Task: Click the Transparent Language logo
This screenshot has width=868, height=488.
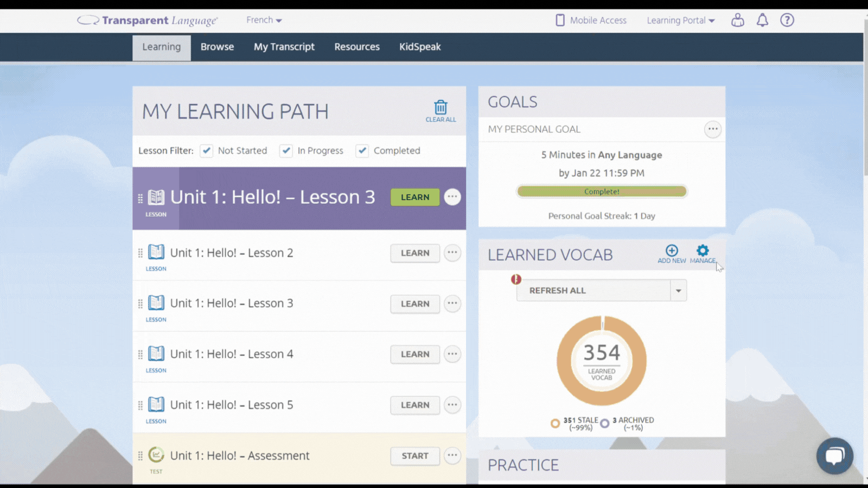Action: [147, 21]
